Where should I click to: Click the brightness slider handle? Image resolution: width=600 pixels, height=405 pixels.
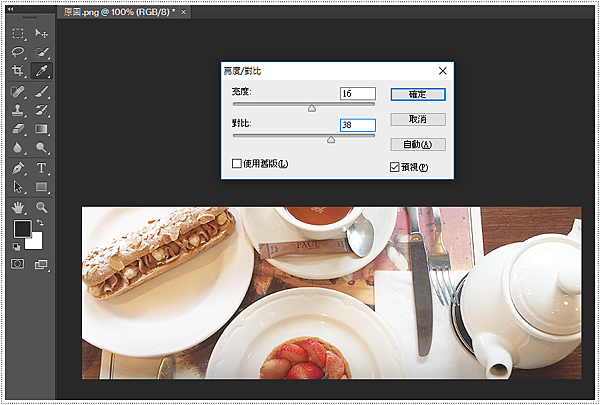[x=312, y=109]
